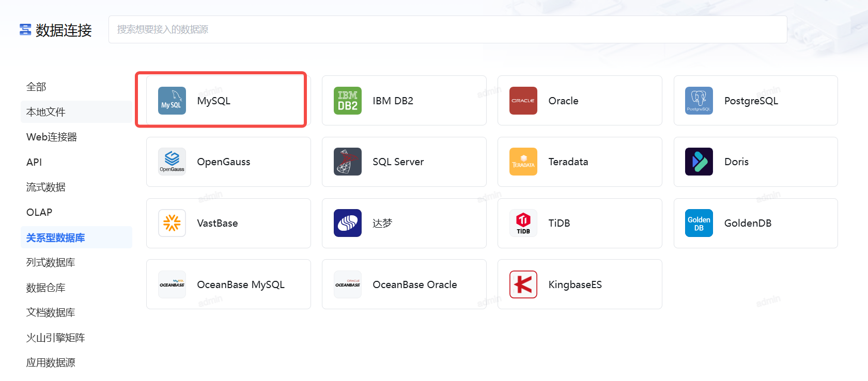Click the 达梦 database logo icon
Viewport: 868px width, 381px height.
click(x=348, y=223)
